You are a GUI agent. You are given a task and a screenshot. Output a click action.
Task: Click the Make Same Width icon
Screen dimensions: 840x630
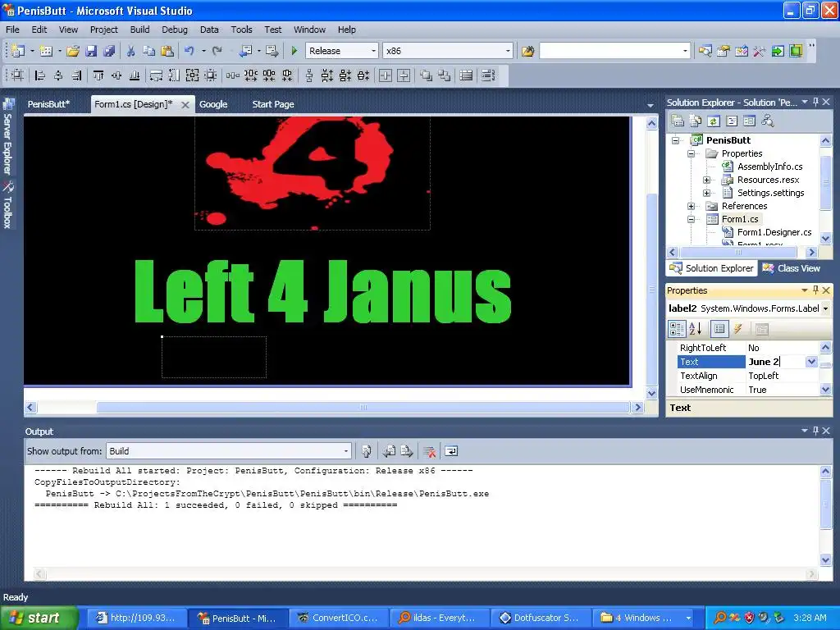click(156, 75)
